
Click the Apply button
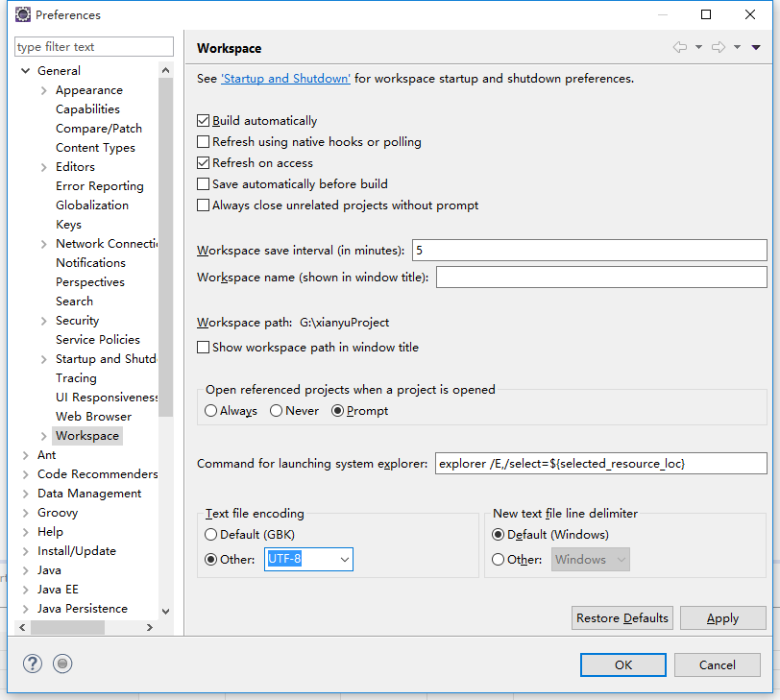(x=722, y=618)
